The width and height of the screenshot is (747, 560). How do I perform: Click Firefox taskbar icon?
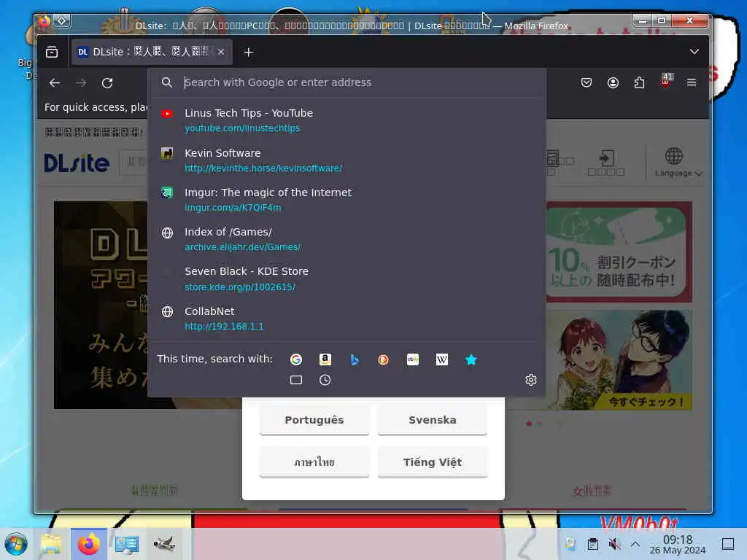(89, 544)
